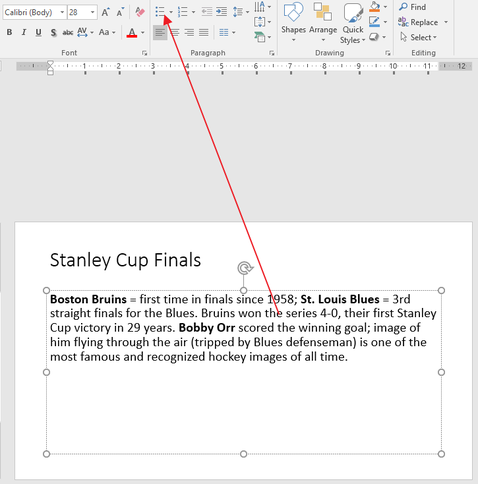Click the Change Case Aa icon
Screen dimensions: 478x484
click(104, 32)
